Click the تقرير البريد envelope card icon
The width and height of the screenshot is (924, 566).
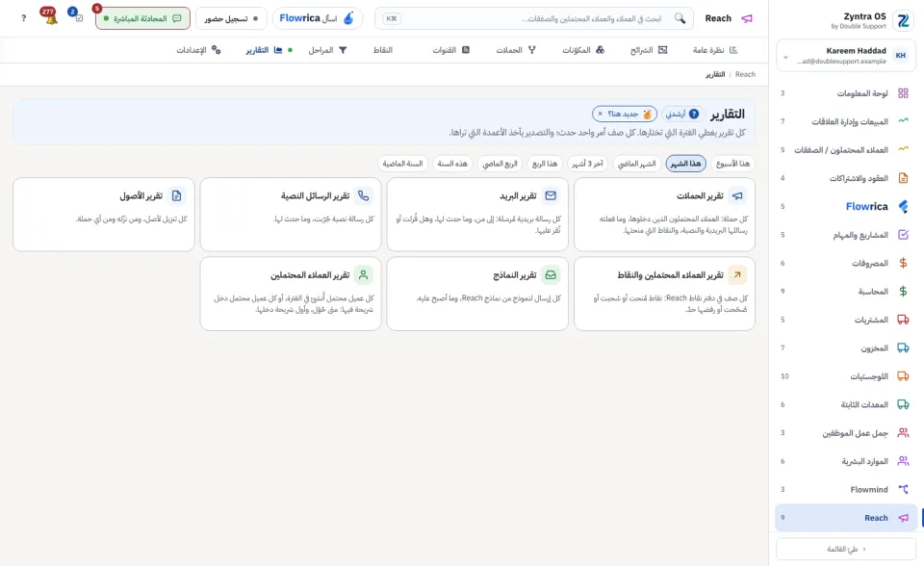coord(551,195)
